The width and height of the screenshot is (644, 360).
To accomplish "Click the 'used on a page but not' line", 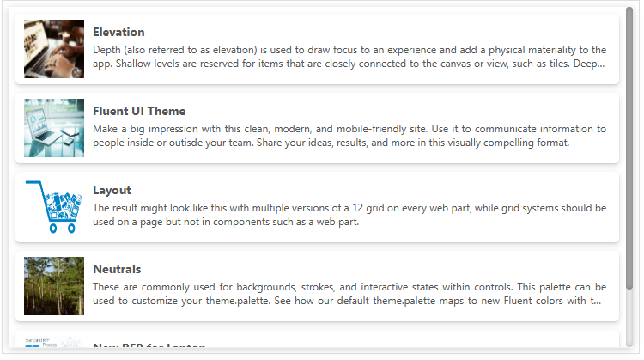I will coord(226,222).
